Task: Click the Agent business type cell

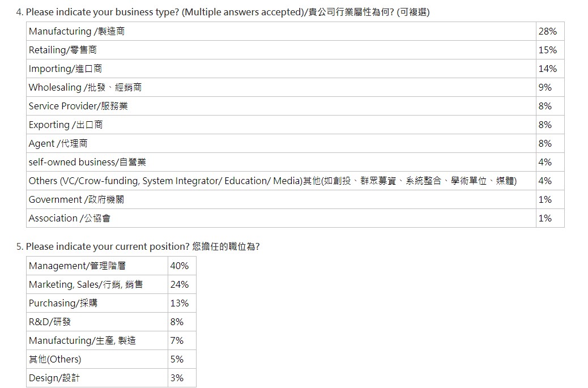Action: (281, 143)
